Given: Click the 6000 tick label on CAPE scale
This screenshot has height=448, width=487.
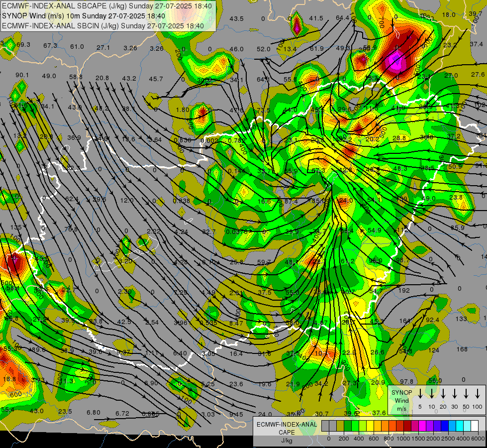Looking at the screenshot, I should pos(478,439).
